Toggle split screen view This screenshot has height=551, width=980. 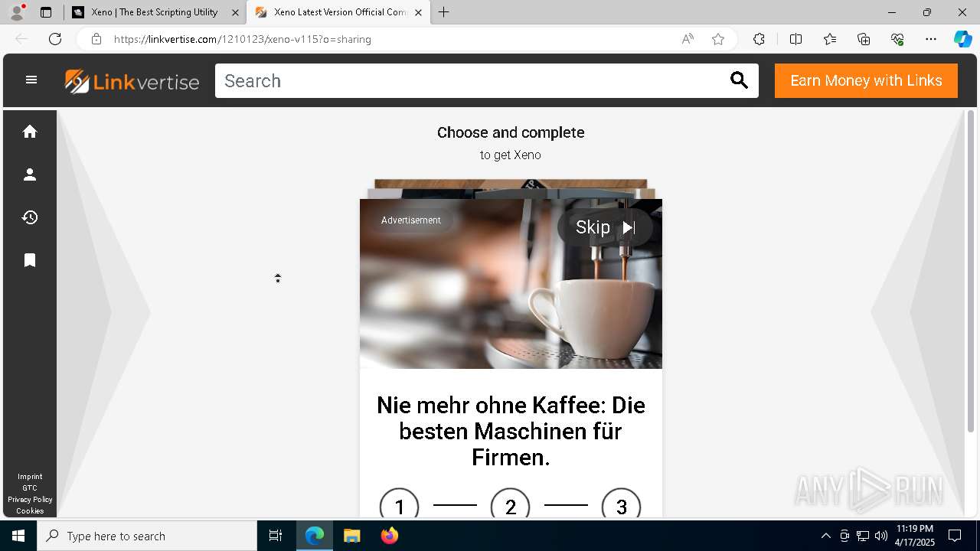[x=795, y=39]
